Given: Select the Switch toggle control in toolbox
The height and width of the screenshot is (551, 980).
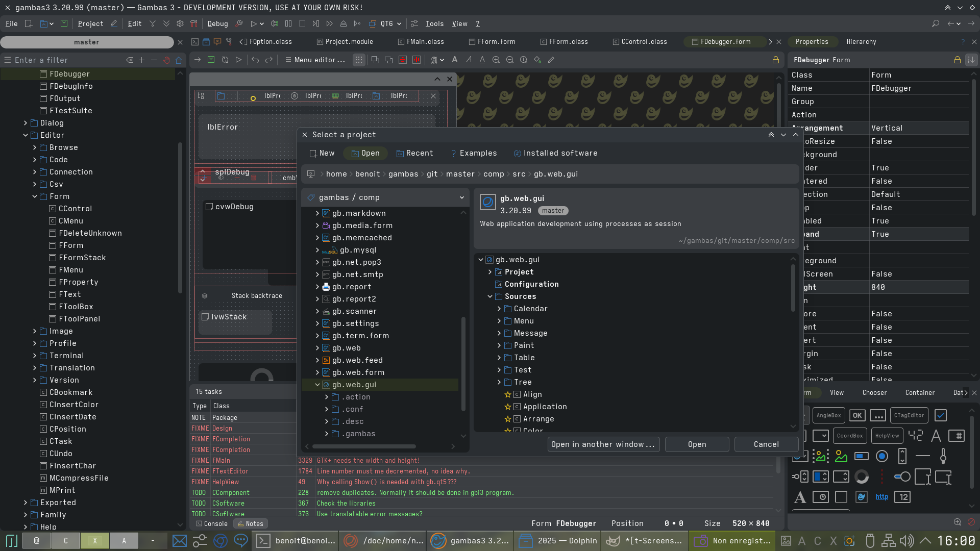Looking at the screenshot, I should point(902,477).
